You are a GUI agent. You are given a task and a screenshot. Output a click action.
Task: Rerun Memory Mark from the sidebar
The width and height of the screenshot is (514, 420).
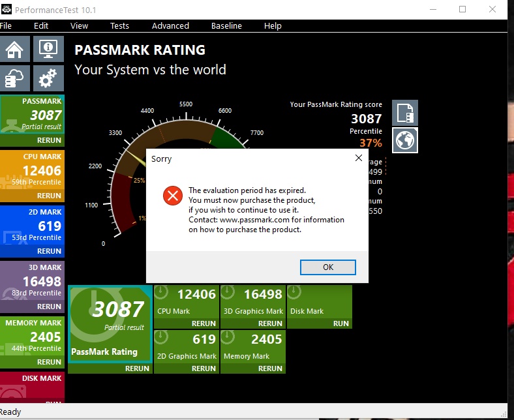pyautogui.click(x=49, y=362)
